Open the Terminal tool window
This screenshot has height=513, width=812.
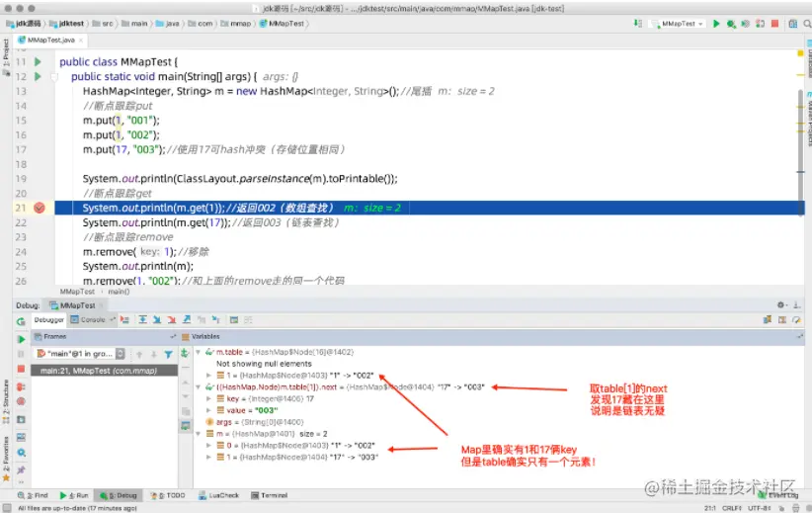[270, 495]
